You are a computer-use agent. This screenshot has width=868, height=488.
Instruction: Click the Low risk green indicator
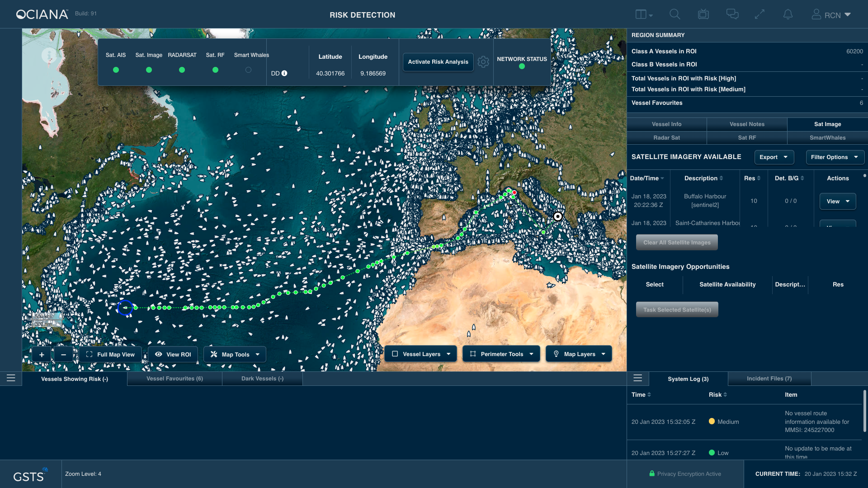click(712, 453)
